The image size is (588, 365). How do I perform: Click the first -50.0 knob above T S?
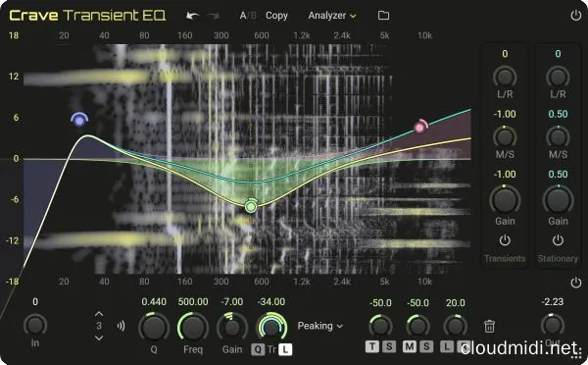[x=380, y=326]
